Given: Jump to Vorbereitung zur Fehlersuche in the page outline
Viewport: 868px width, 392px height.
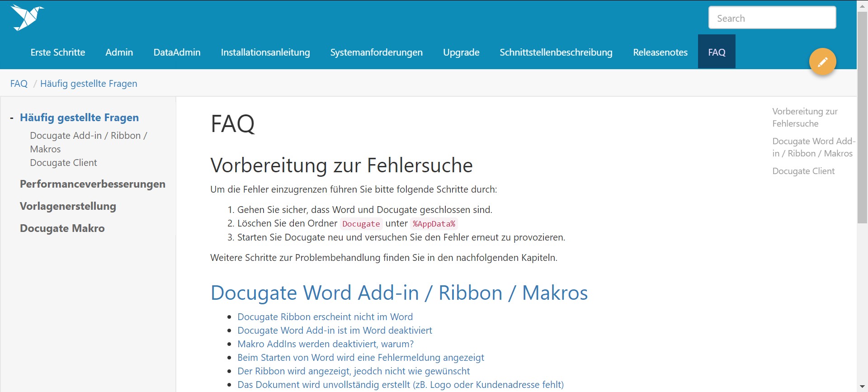Looking at the screenshot, I should 805,117.
